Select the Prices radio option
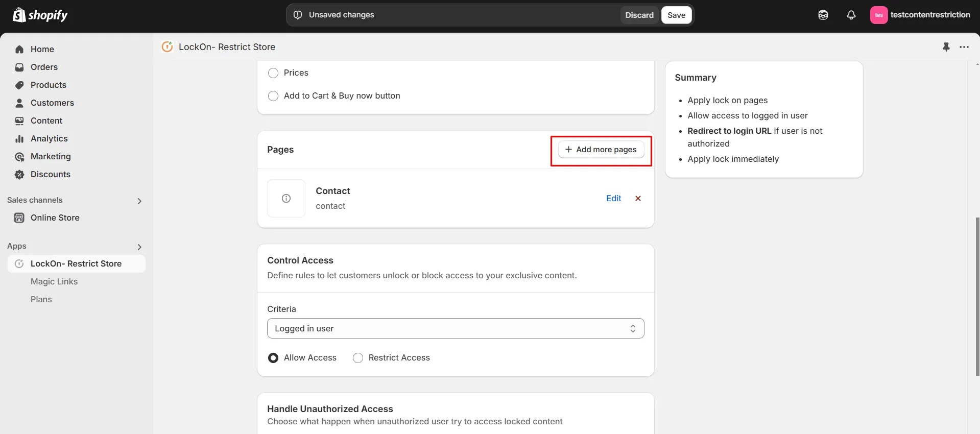This screenshot has height=434, width=980. click(x=273, y=73)
